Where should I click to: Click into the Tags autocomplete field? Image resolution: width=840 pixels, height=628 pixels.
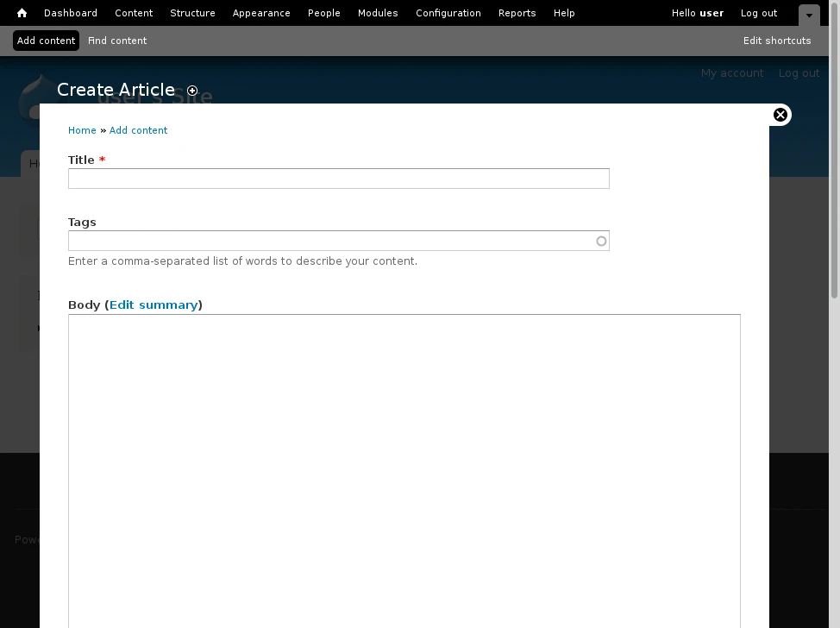tap(332, 241)
